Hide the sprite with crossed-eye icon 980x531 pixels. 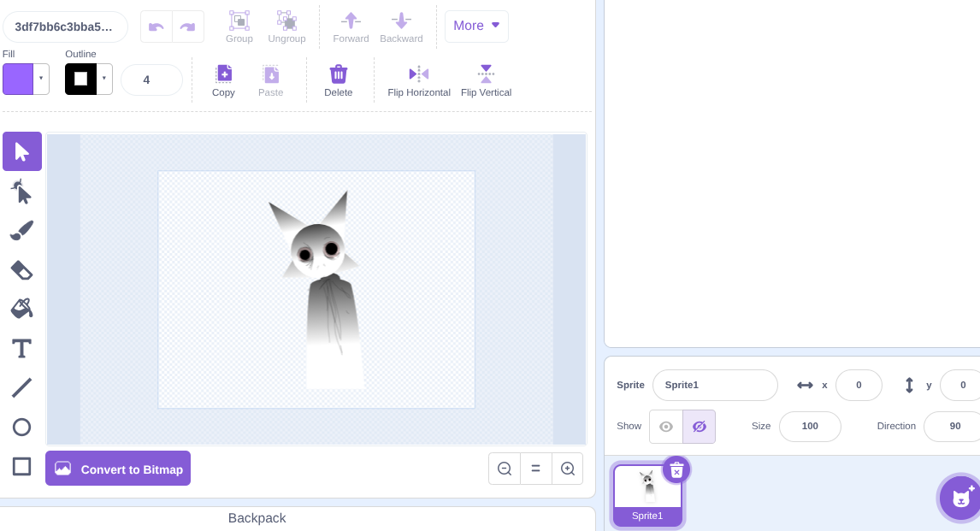(x=699, y=427)
